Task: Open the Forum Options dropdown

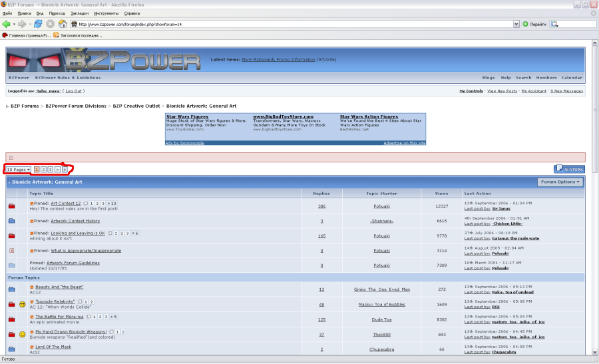Action: [x=560, y=182]
